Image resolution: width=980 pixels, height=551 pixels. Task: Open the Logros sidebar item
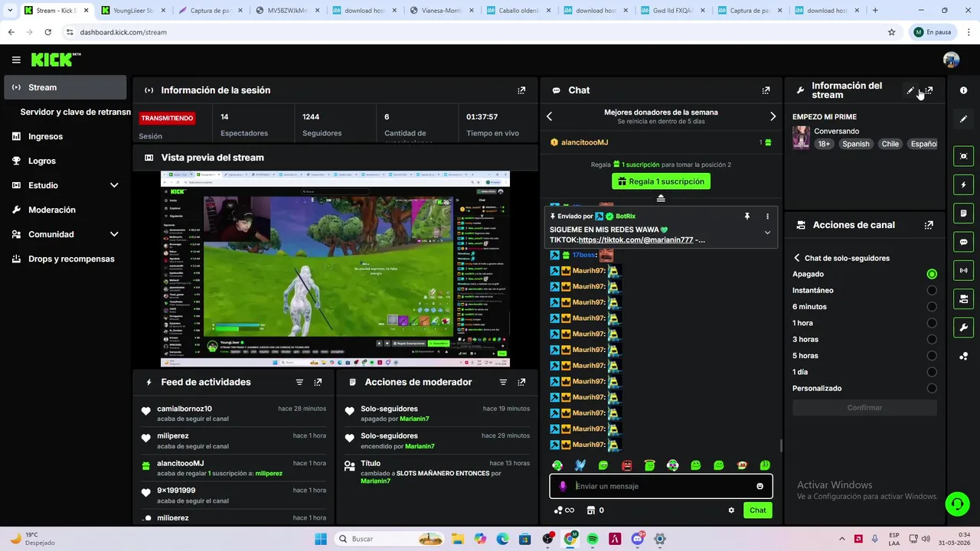pyautogui.click(x=65, y=161)
